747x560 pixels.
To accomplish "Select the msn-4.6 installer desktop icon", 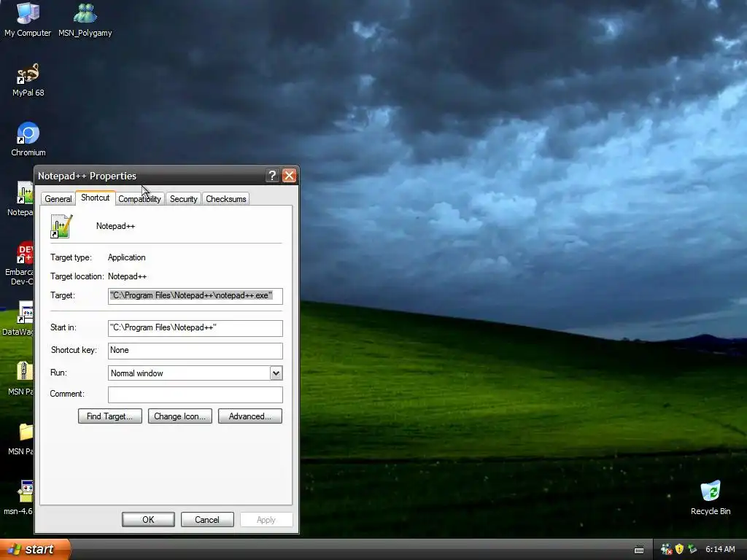I will point(26,491).
